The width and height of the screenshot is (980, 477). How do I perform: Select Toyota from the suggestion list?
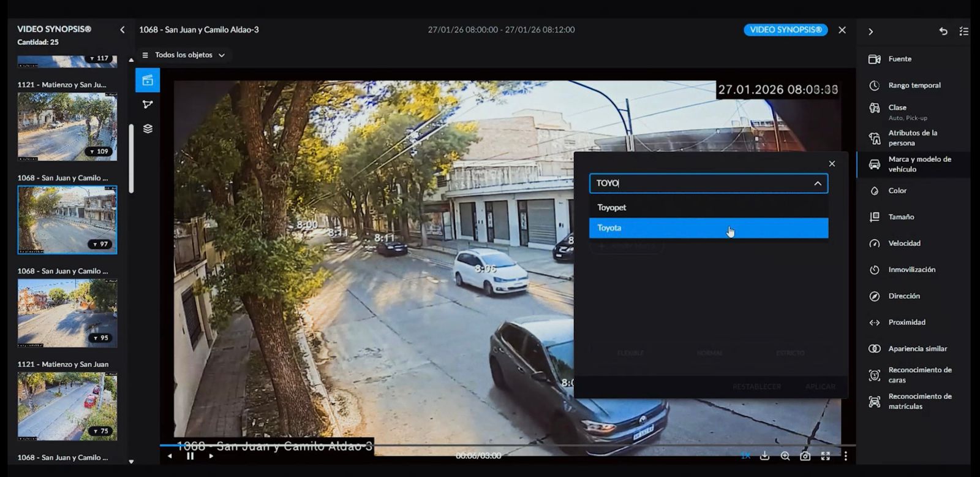point(707,228)
